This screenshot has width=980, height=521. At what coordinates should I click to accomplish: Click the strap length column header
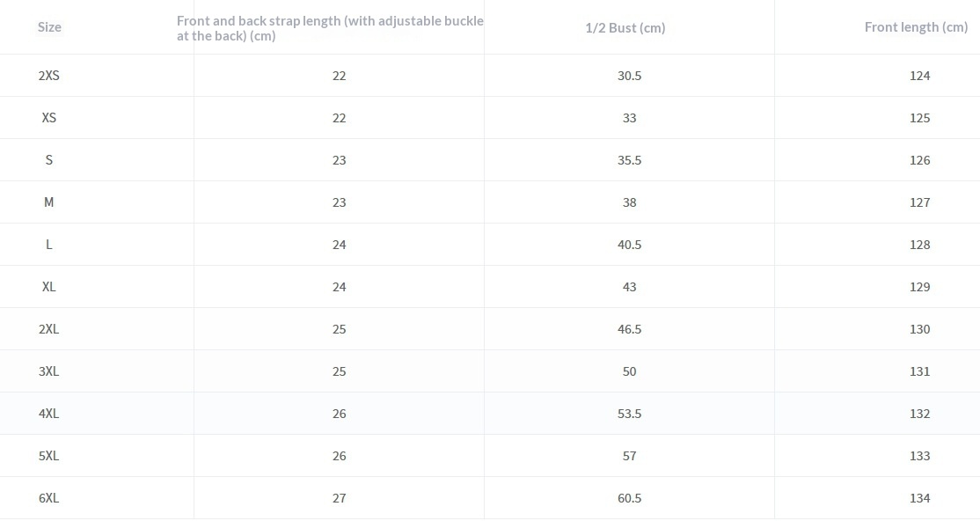(330, 28)
